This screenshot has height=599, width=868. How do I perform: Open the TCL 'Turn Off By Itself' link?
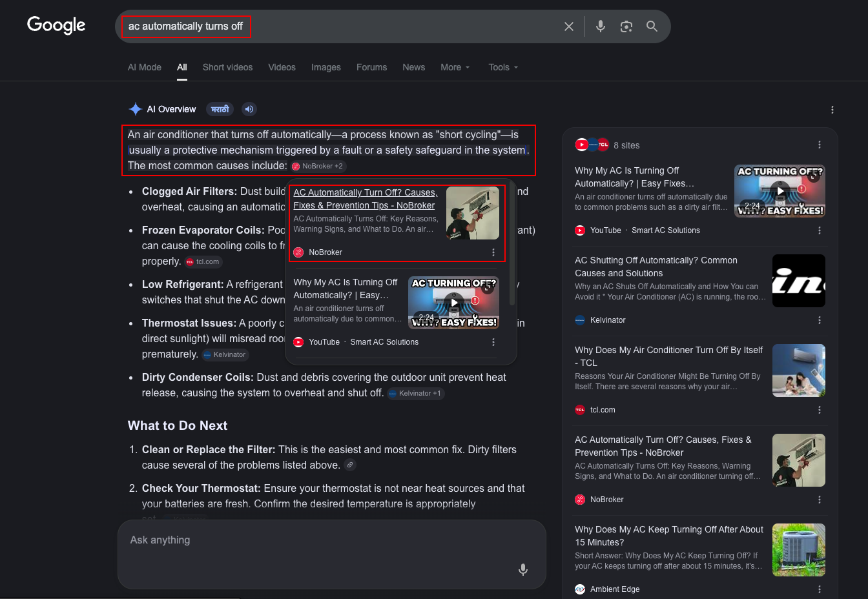(x=669, y=356)
